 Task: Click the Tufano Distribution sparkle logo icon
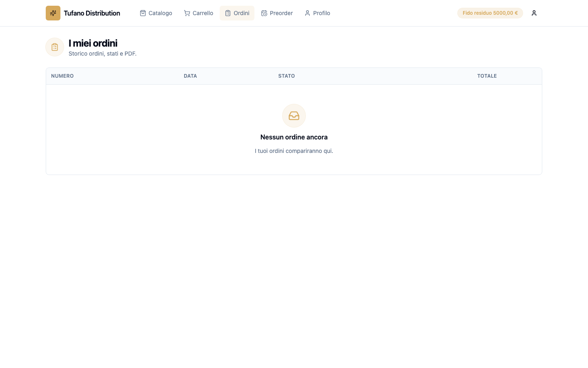(53, 13)
